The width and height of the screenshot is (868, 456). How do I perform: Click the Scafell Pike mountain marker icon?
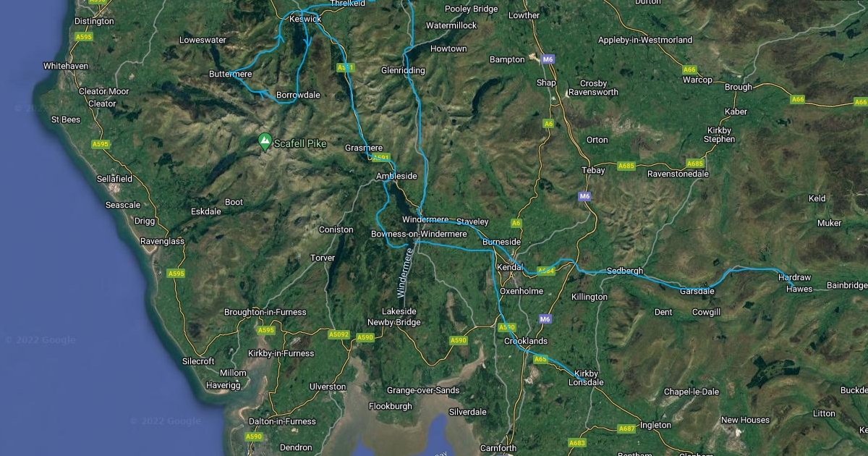pyautogui.click(x=265, y=143)
